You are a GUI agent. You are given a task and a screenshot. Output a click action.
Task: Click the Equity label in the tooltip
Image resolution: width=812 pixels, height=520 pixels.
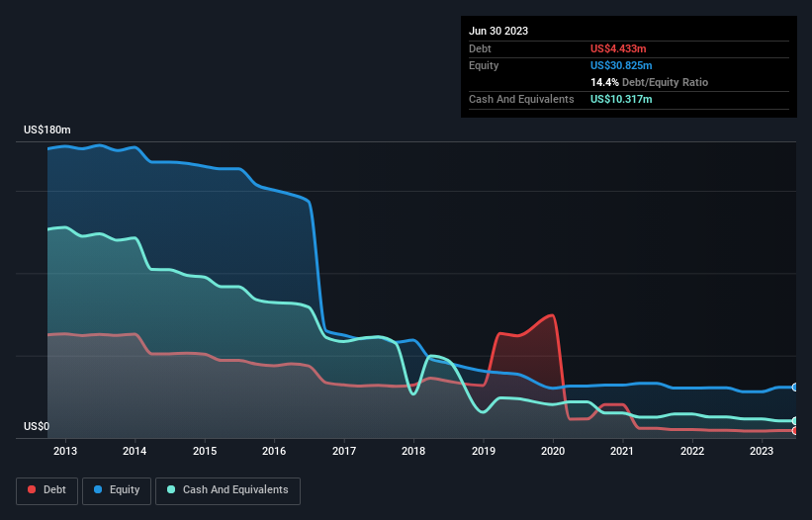(x=484, y=65)
